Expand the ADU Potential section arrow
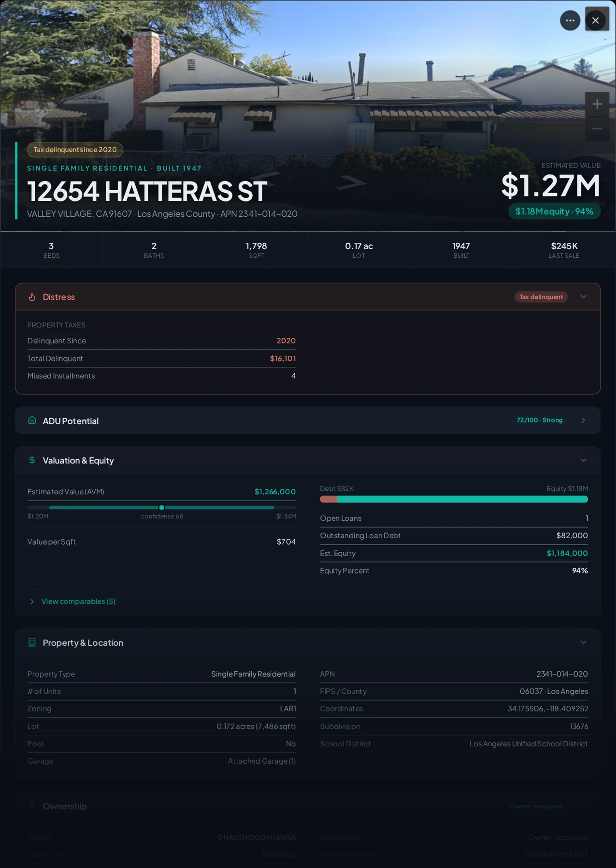This screenshot has width=616, height=868. point(583,420)
